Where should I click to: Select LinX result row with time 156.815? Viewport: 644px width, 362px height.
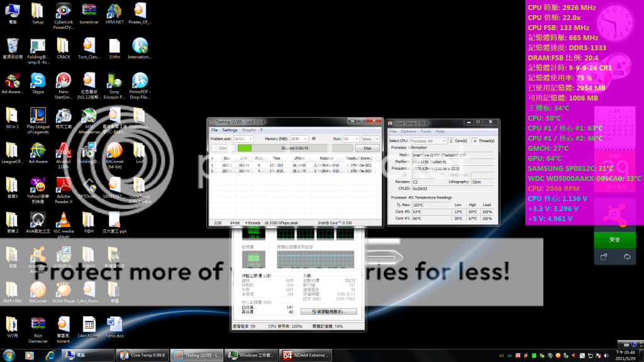pos(294,171)
